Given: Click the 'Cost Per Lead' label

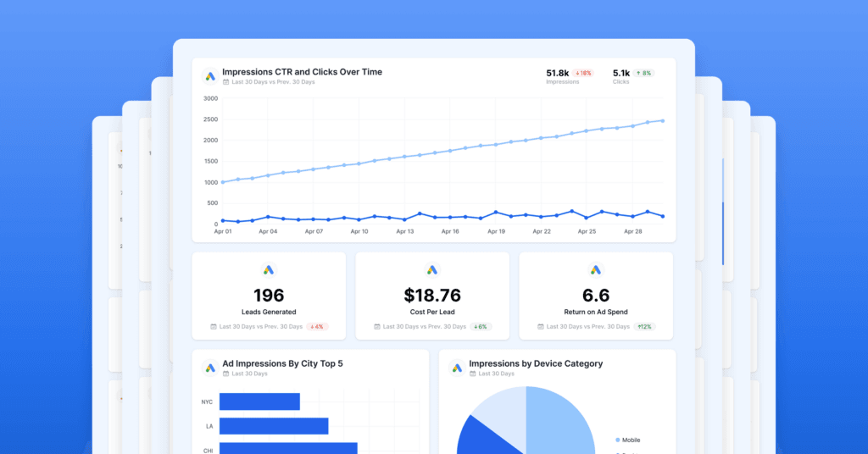Looking at the screenshot, I should pyautogui.click(x=432, y=312).
